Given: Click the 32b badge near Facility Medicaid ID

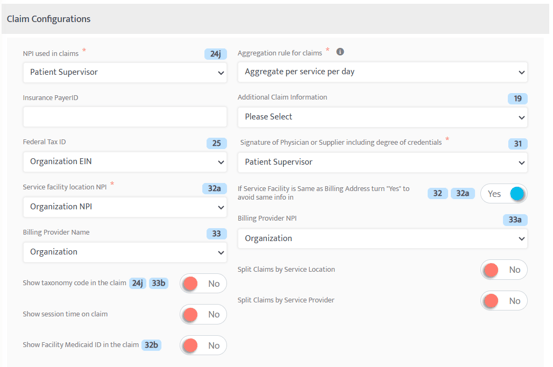Looking at the screenshot, I should click(151, 345).
